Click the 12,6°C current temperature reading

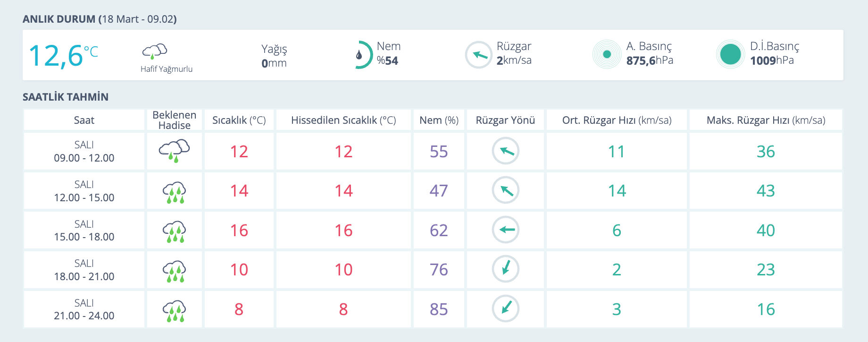click(x=63, y=56)
